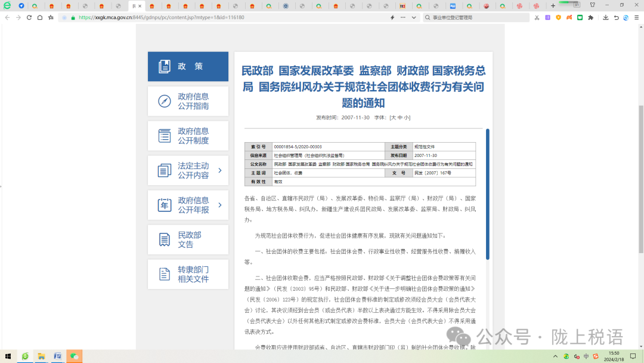
Task: Close the active tab with its X
Action: [x=140, y=6]
